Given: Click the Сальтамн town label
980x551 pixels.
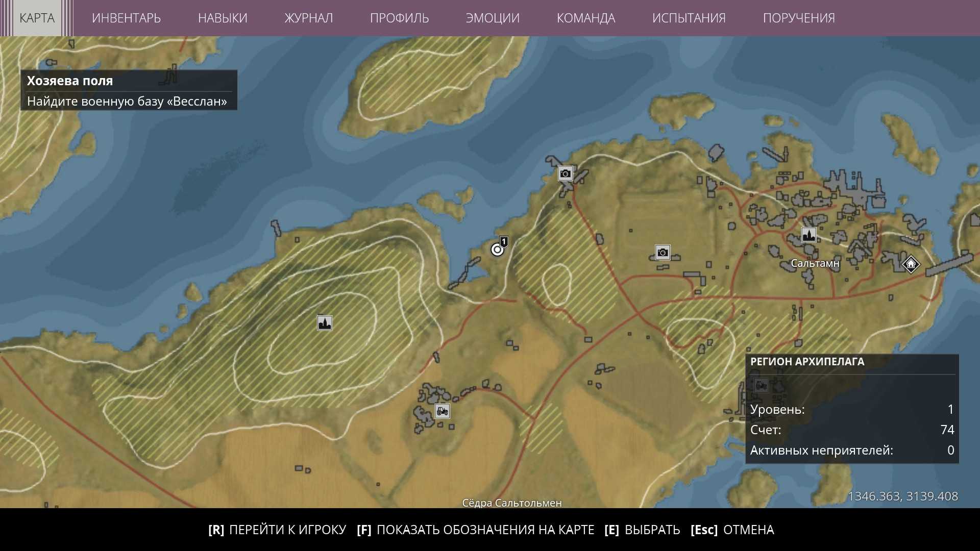Looking at the screenshot, I should coord(815,263).
